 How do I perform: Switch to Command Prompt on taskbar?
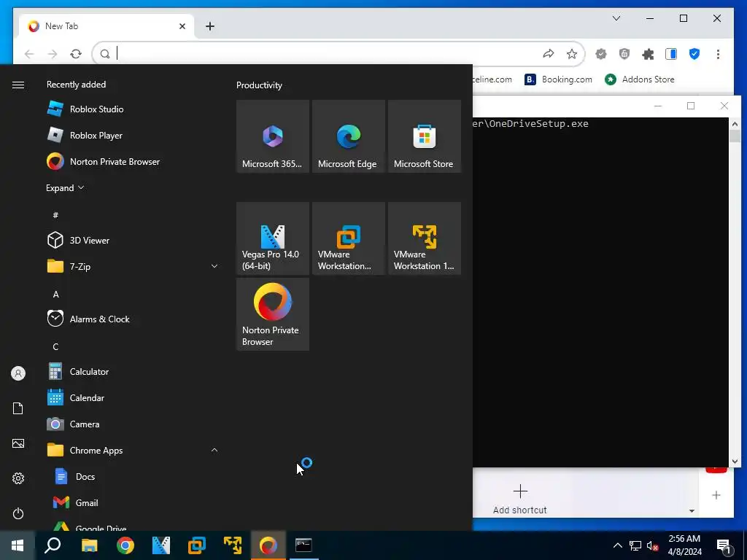(303, 545)
